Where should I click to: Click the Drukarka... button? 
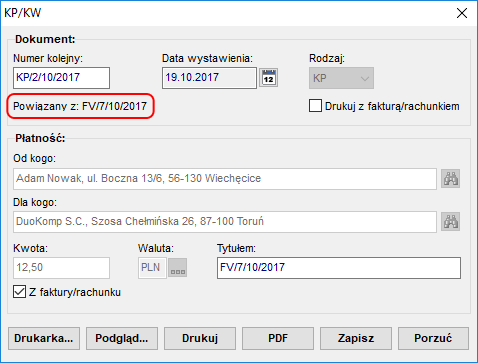(x=44, y=338)
